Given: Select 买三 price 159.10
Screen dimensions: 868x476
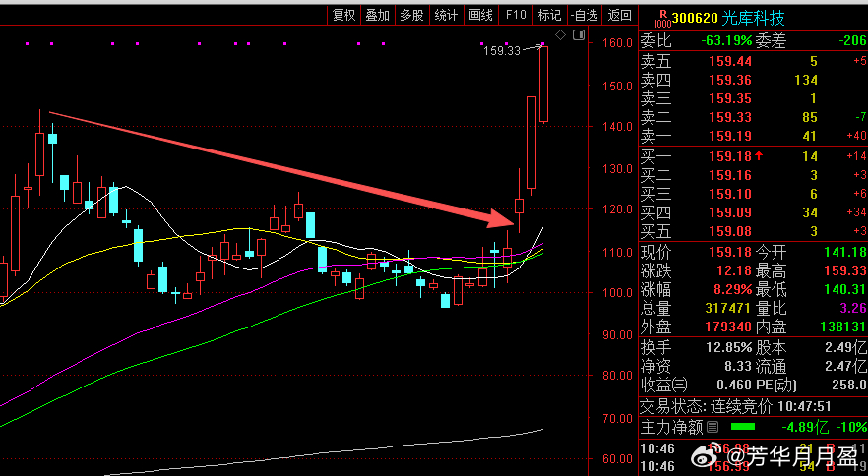Looking at the screenshot, I should (730, 195).
